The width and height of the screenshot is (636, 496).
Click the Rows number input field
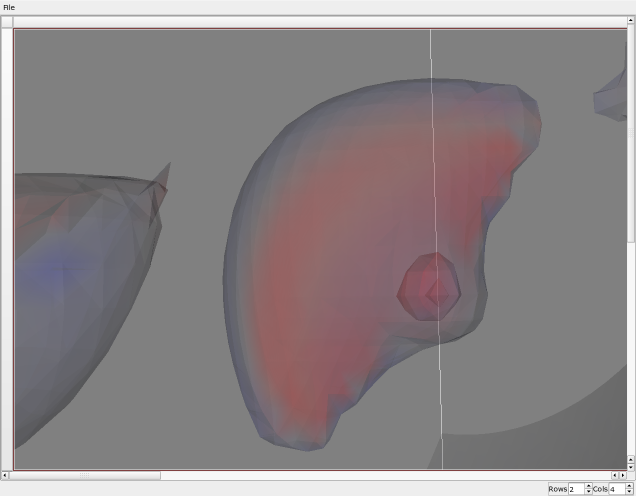pyautogui.click(x=576, y=489)
